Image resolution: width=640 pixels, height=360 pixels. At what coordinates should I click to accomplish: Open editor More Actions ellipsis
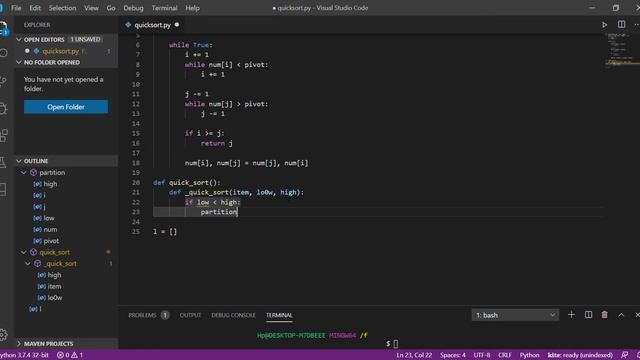[x=636, y=25]
